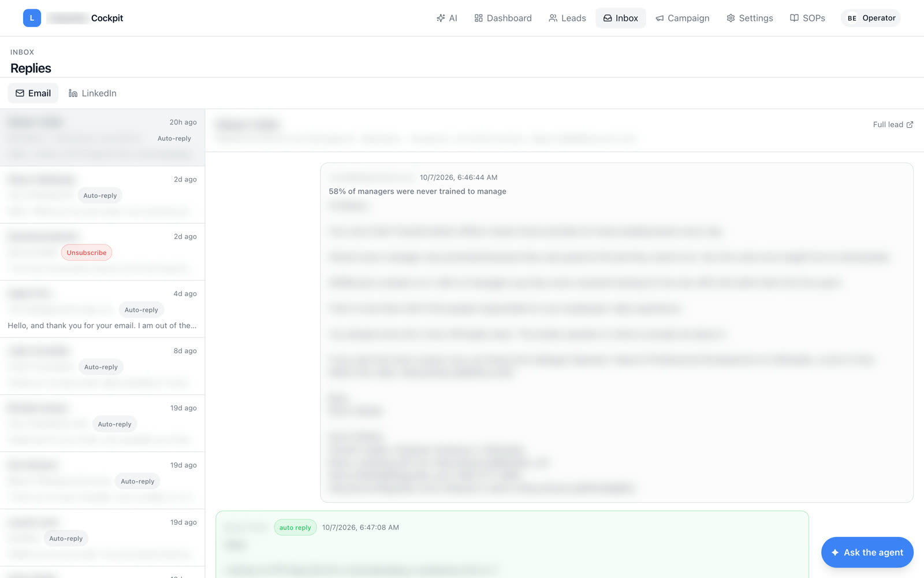Open the reply from 8d ago
924x578 pixels.
(102, 366)
